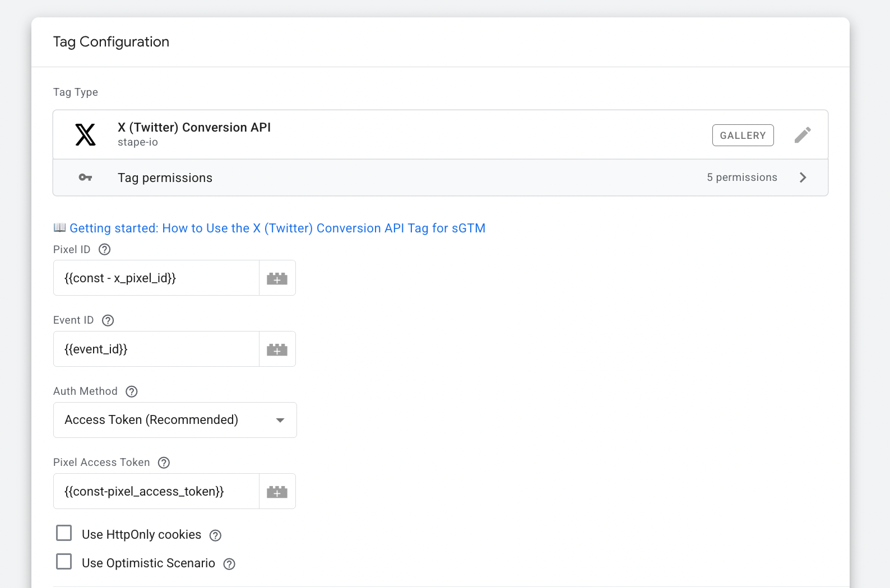Enable the Use Optimistic Scenario checkbox
The width and height of the screenshot is (890, 588).
(64, 561)
